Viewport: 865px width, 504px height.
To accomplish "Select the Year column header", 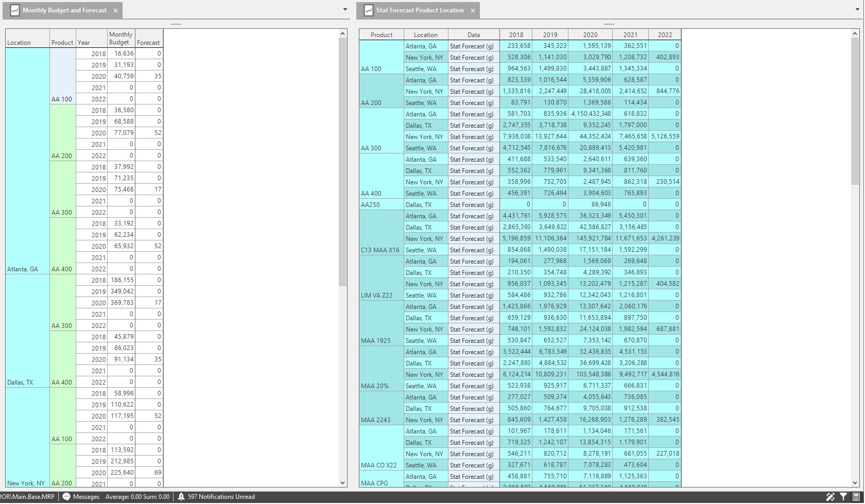I will (92, 38).
